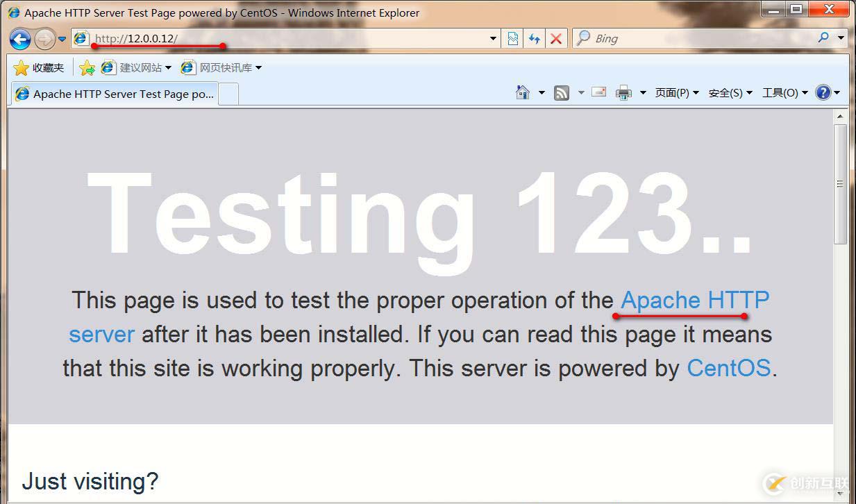Image resolution: width=856 pixels, height=504 pixels.
Task: Open the 安全(S) Safety menu
Action: click(730, 93)
